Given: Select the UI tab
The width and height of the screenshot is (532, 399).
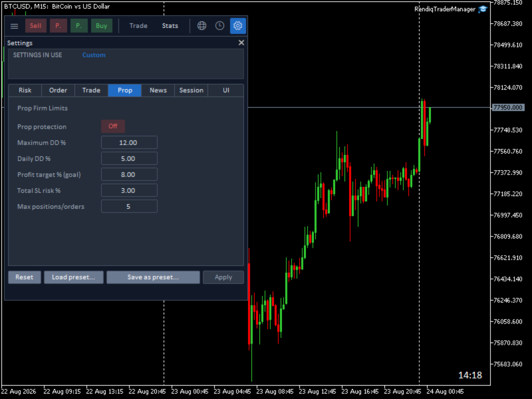Looking at the screenshot, I should tap(226, 90).
